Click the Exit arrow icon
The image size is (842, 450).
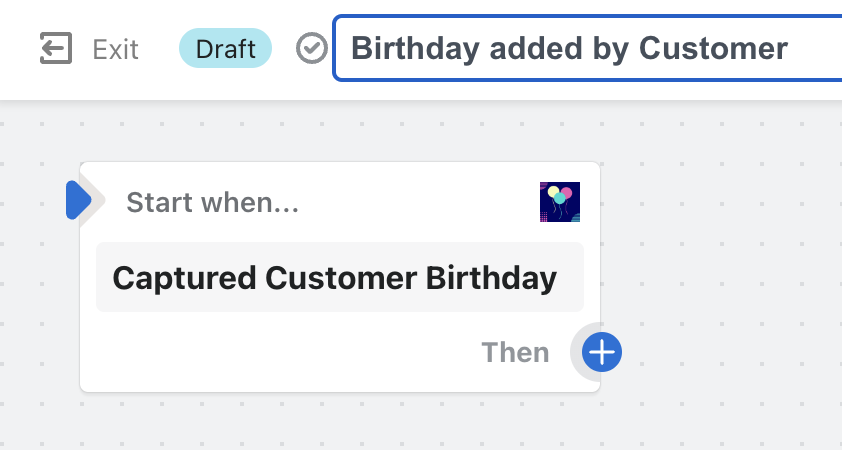[x=56, y=48]
